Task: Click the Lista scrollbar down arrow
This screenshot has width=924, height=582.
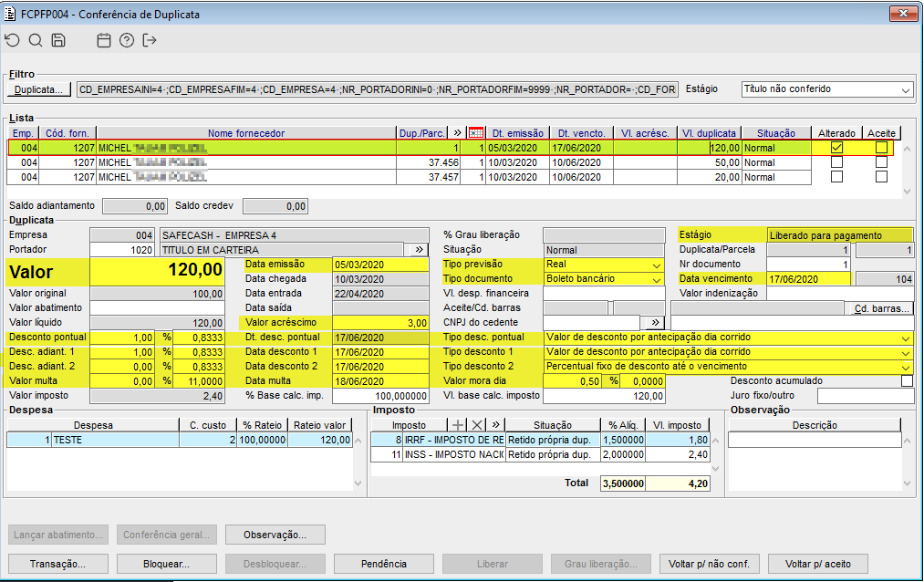Action: pos(906,192)
